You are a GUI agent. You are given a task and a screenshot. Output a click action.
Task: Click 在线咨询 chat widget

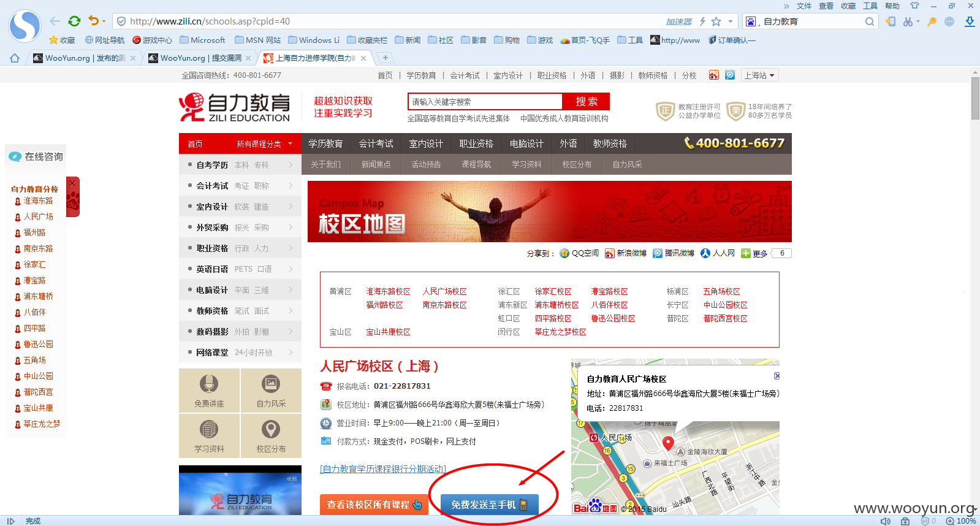(37, 156)
